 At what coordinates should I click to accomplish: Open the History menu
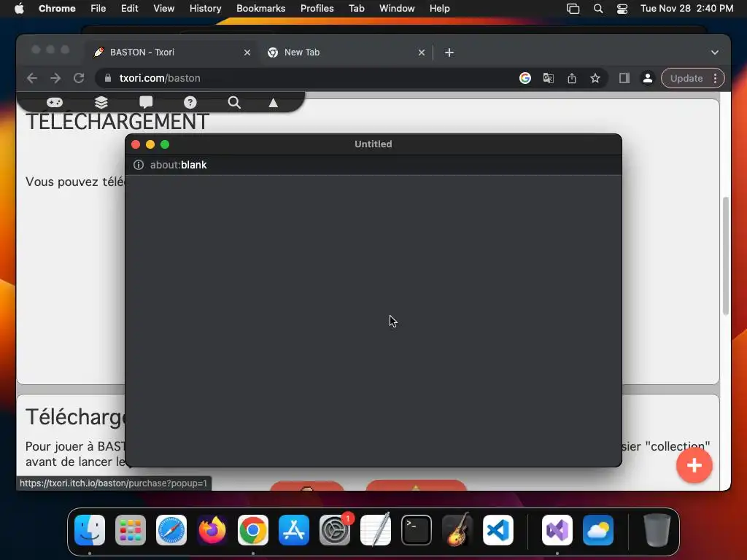tap(205, 9)
